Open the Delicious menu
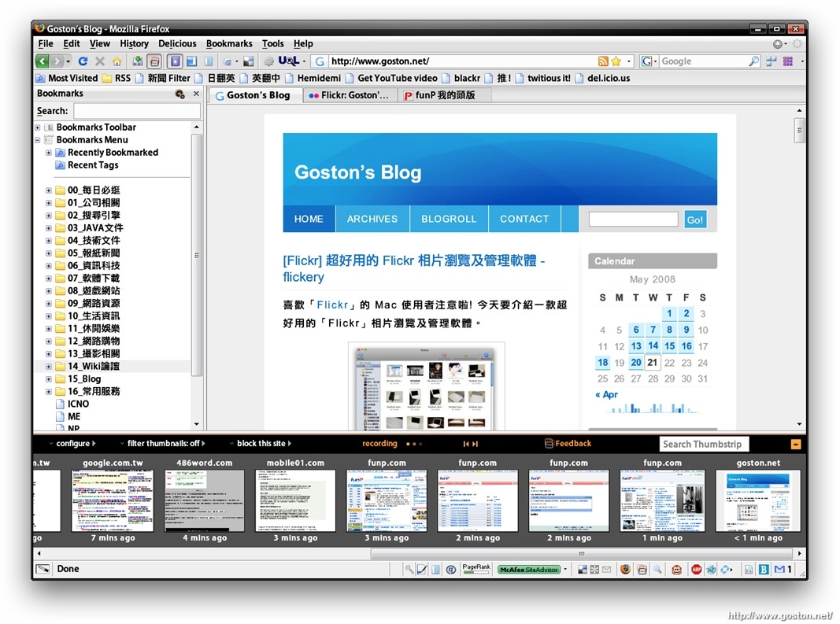 (x=177, y=43)
